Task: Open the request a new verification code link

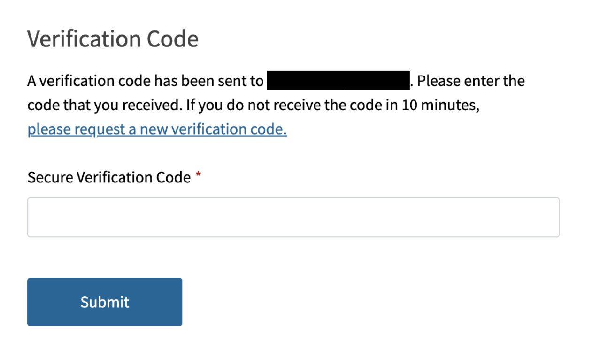Action: tap(157, 129)
